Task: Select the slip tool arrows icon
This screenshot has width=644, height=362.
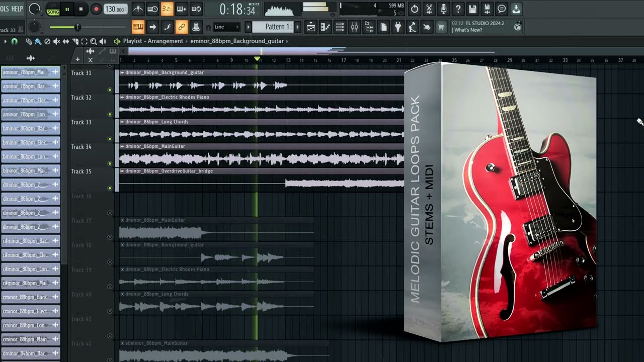Action: click(66, 41)
